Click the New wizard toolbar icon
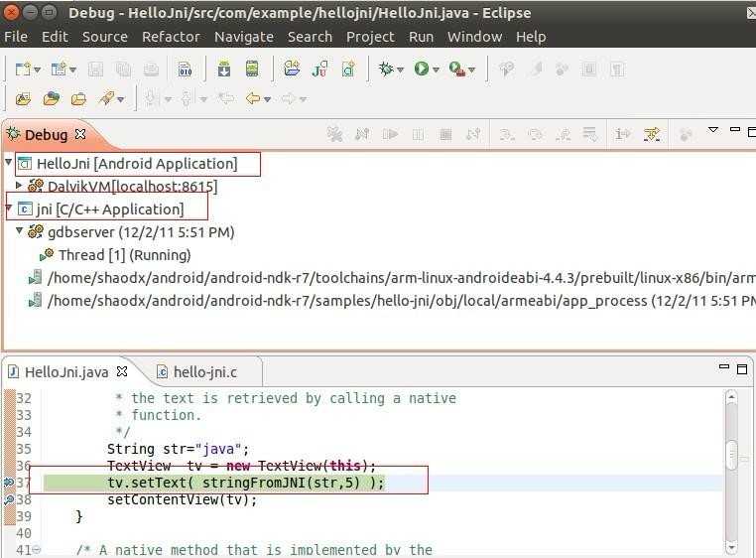 [x=22, y=70]
